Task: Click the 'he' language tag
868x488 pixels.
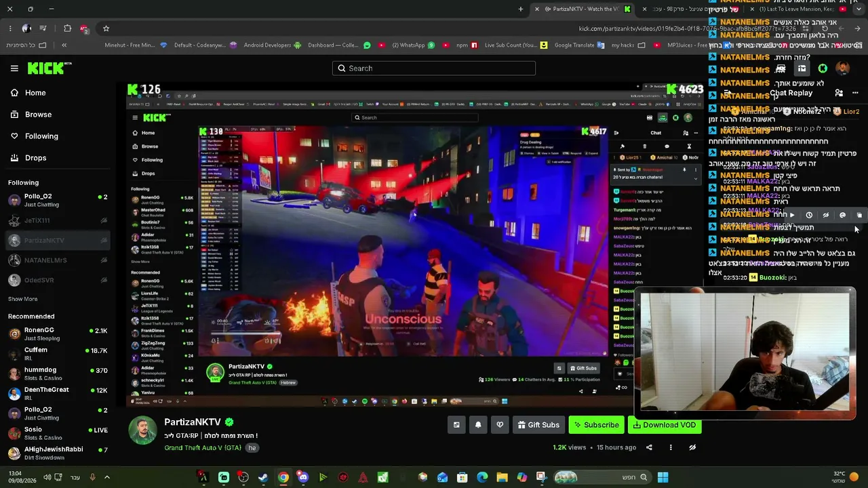Action: (x=252, y=448)
